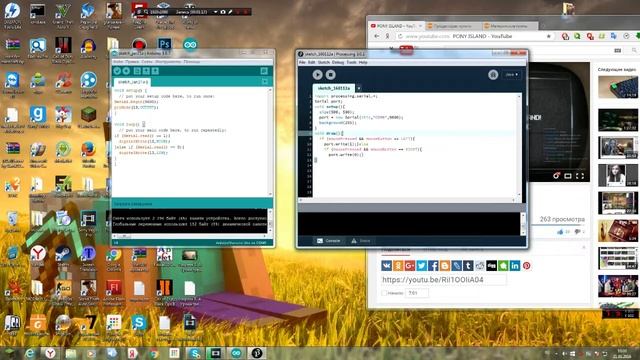640x360 pixels.
Task: Open Processing new tab arrow menu
Action: point(359,88)
